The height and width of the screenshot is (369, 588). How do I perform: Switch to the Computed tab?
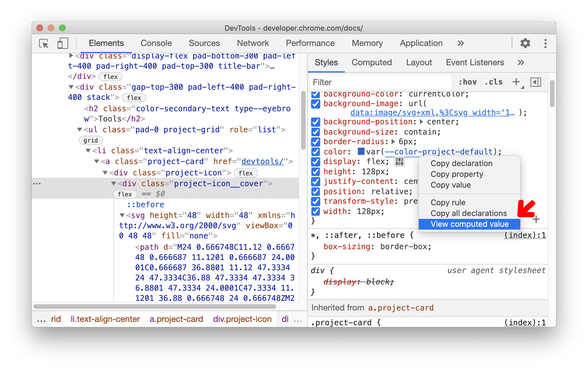[x=372, y=62]
